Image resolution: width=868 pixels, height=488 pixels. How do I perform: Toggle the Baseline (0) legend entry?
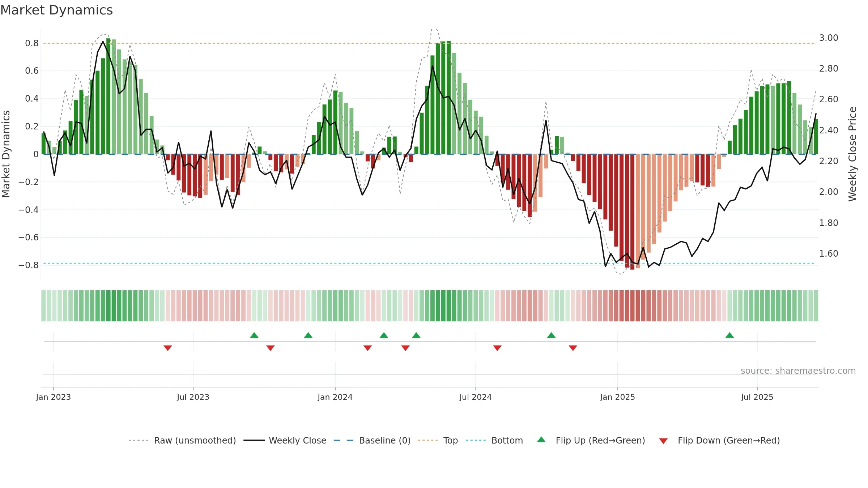372,440
